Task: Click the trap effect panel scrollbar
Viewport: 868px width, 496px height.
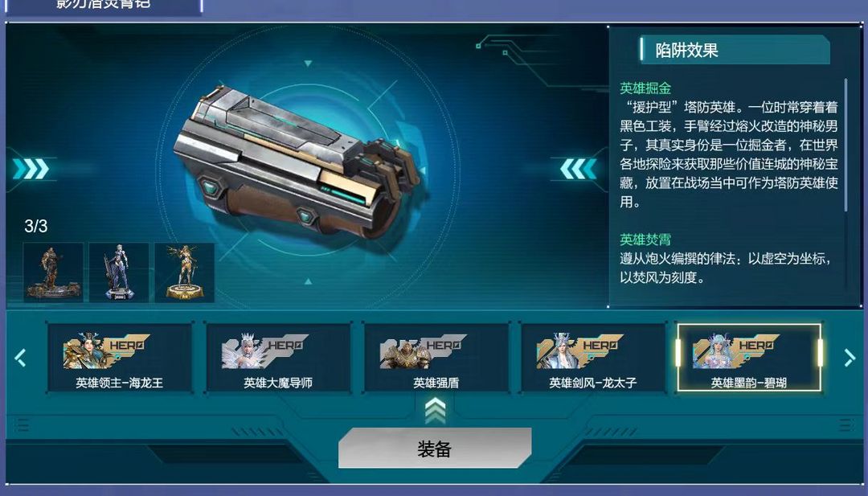Action: click(x=845, y=145)
